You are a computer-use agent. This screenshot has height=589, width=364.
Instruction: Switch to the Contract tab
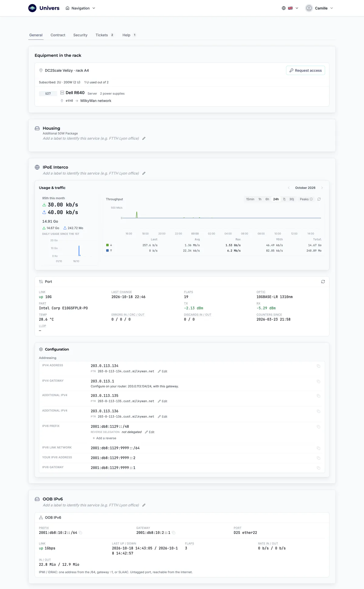coord(58,35)
